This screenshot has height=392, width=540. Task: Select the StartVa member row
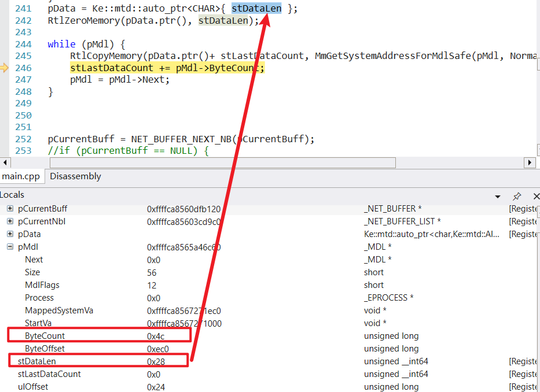point(270,323)
